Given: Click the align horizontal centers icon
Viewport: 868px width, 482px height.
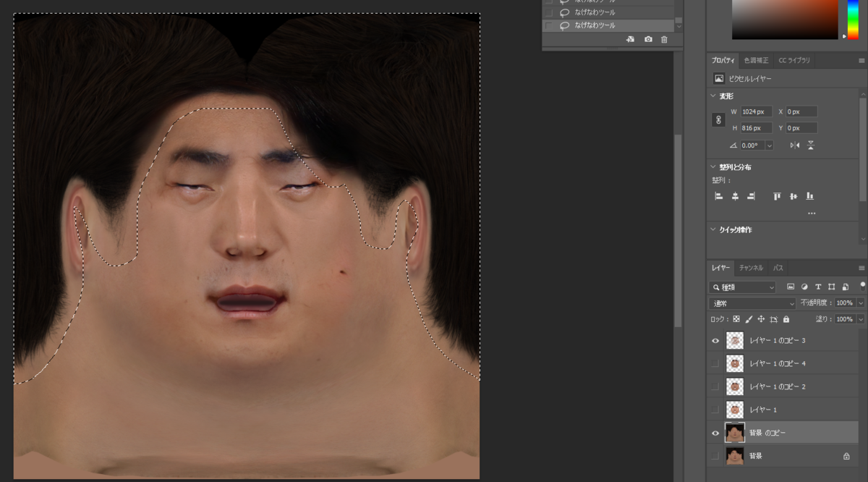Looking at the screenshot, I should coord(735,196).
